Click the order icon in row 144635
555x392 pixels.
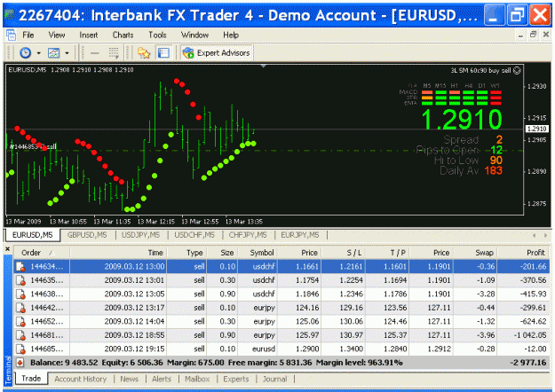click(x=21, y=280)
